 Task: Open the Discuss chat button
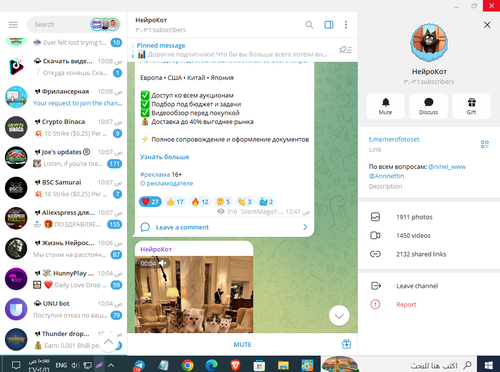[429, 106]
